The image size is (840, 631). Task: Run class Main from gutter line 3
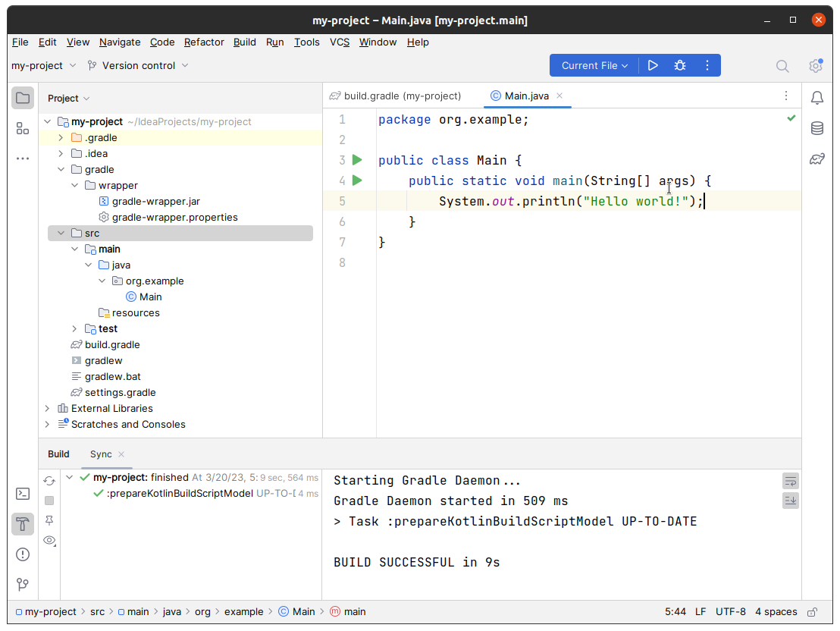(357, 160)
